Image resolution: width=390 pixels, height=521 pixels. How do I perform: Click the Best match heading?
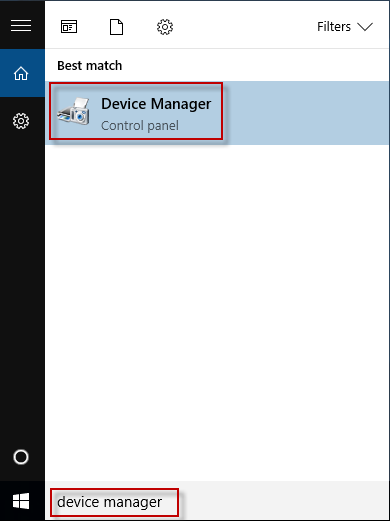pos(90,66)
